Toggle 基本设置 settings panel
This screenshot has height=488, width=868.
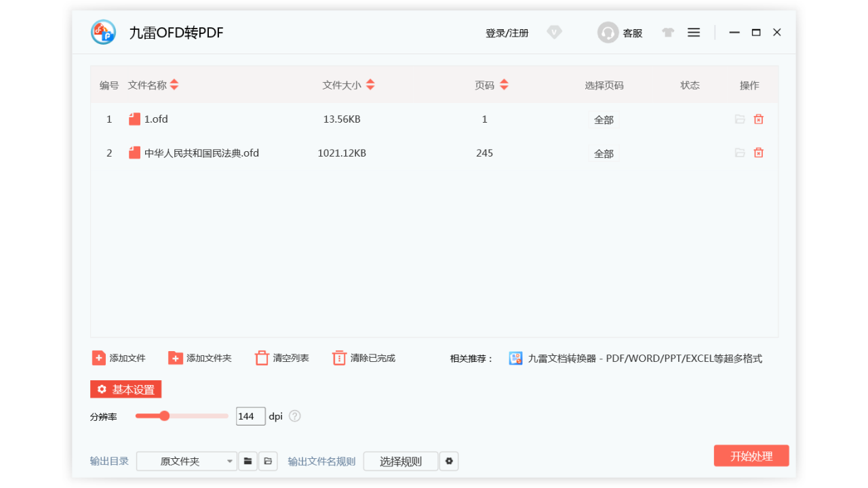point(125,389)
